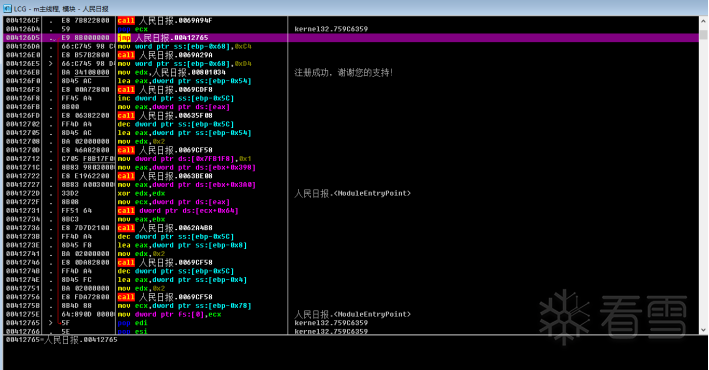Select address 004126CF in the address column
The height and width of the screenshot is (370, 709).
point(23,20)
